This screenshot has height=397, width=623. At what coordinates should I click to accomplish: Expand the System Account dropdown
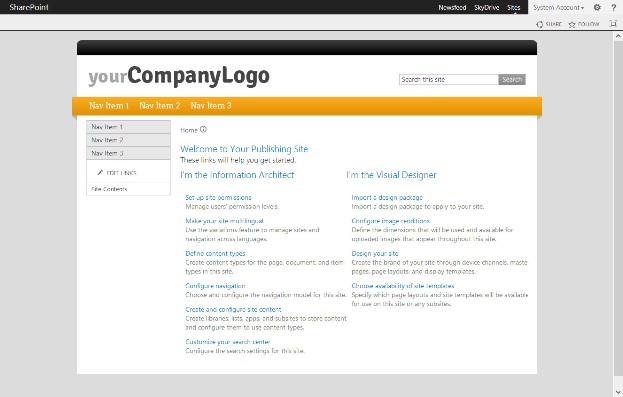coord(559,8)
